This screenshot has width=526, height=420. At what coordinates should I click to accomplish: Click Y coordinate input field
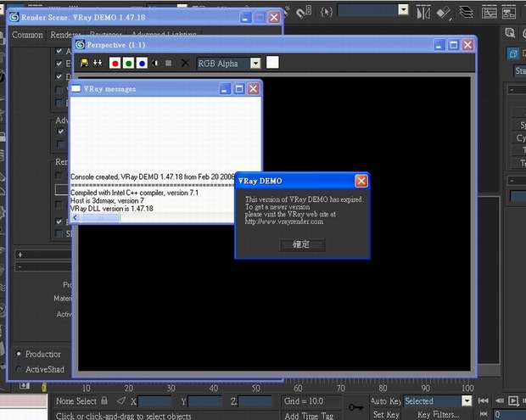205,401
